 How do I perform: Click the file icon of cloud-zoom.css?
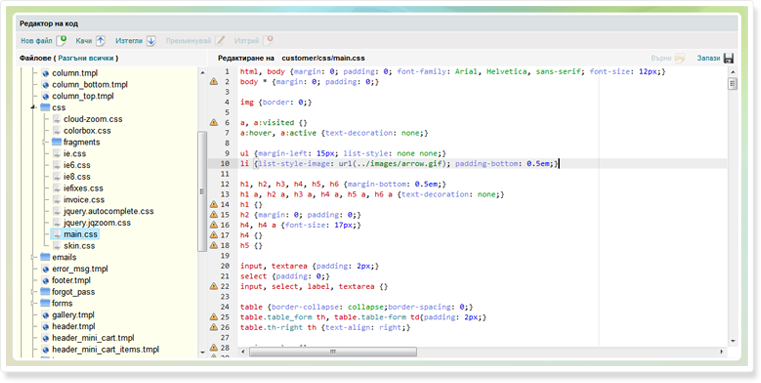(x=57, y=119)
